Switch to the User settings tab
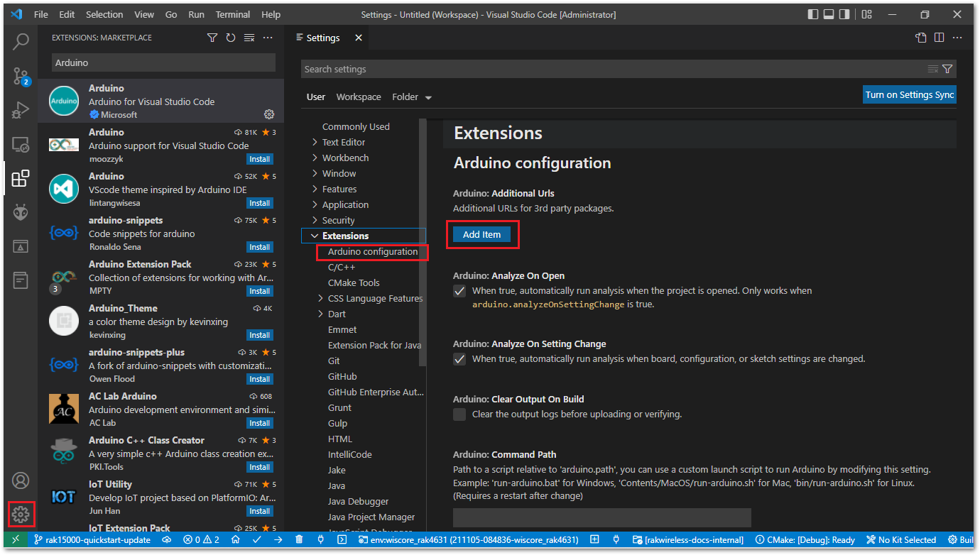 (x=316, y=97)
